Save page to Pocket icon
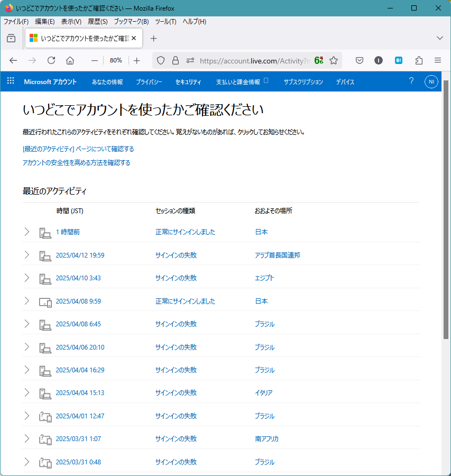This screenshot has width=451, height=476. click(360, 61)
